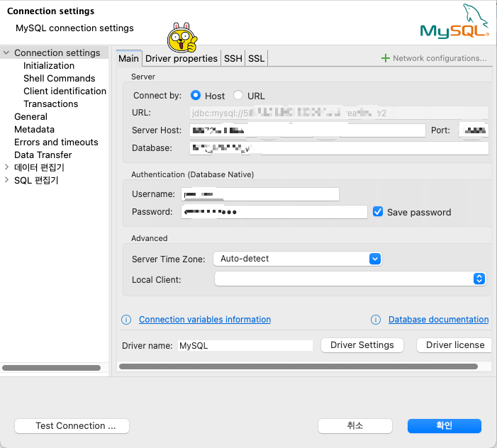
Task: Click Network configurations link
Action: [x=440, y=58]
